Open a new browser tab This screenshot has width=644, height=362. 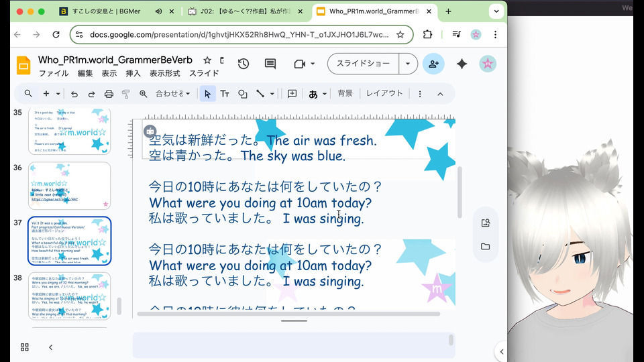[448, 11]
